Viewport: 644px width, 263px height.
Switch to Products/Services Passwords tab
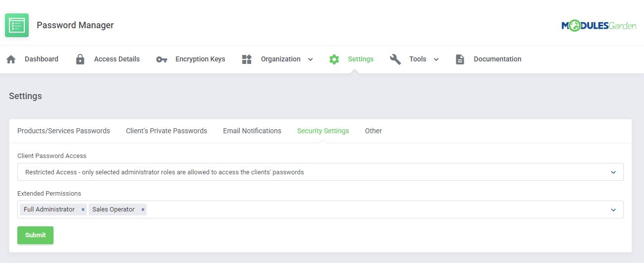[x=63, y=131]
